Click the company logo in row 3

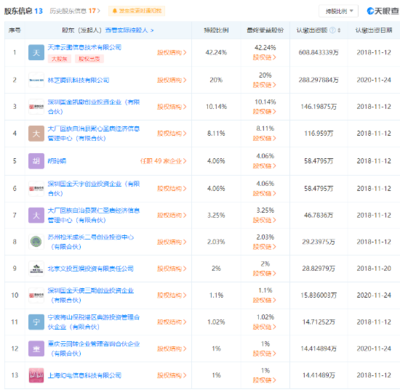(36, 107)
